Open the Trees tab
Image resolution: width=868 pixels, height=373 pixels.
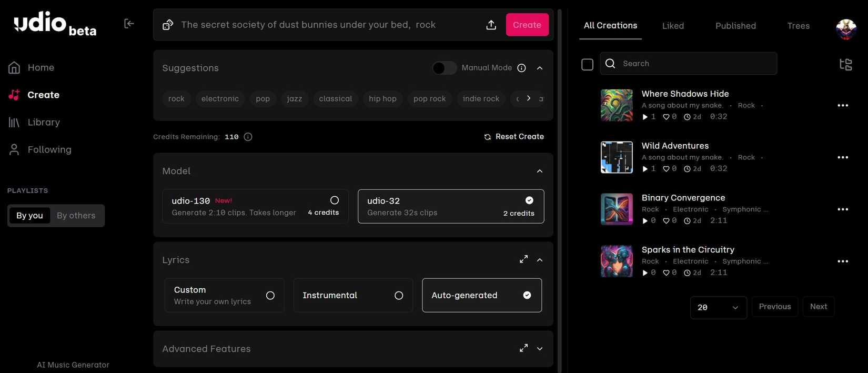pos(798,26)
